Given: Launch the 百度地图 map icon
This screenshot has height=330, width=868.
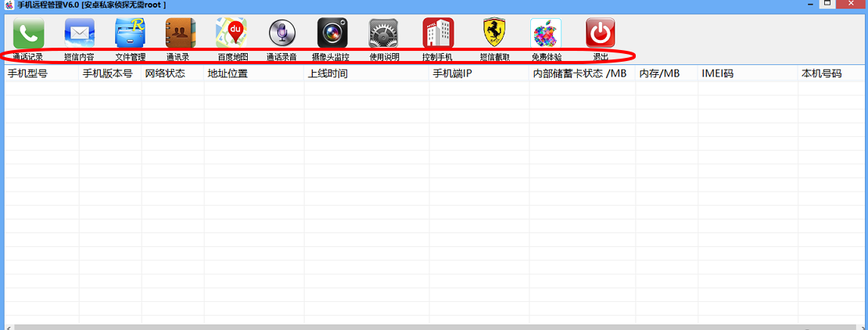Looking at the screenshot, I should pos(231,33).
